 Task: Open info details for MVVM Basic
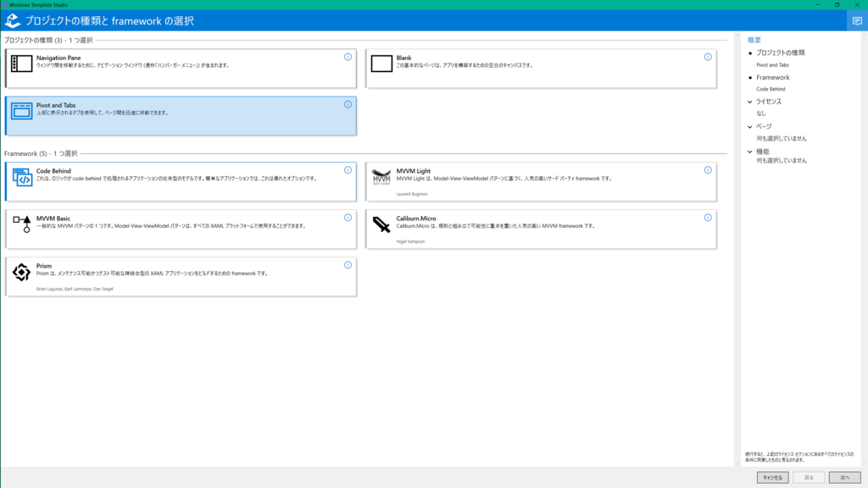point(348,218)
